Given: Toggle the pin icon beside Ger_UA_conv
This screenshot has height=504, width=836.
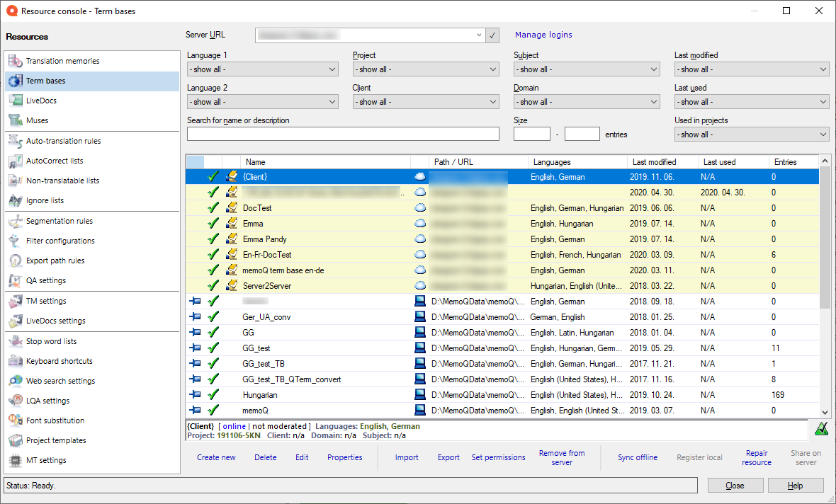Looking at the screenshot, I should click(195, 317).
